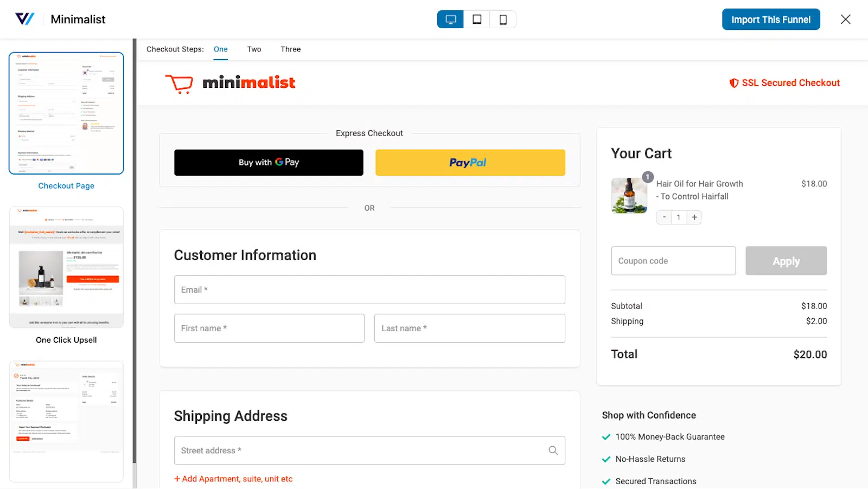Click the Subtotal $18.00 amount

point(814,306)
